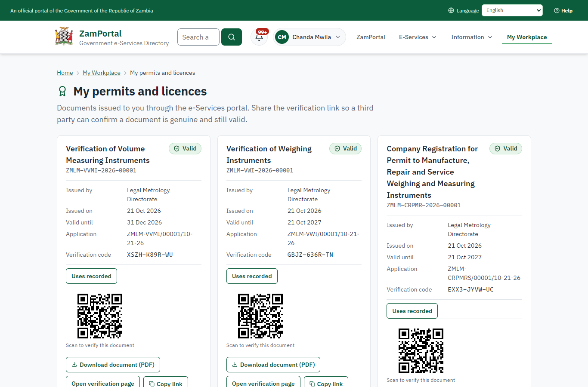588x387 pixels.
Task: Copy link for the Weighing Instruments document
Action: tap(326, 383)
